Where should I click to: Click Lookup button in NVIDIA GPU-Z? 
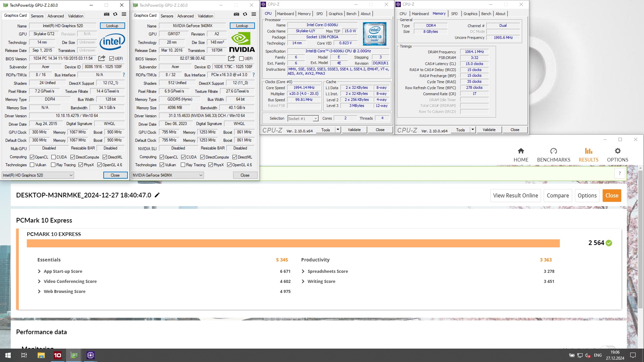coord(242,26)
